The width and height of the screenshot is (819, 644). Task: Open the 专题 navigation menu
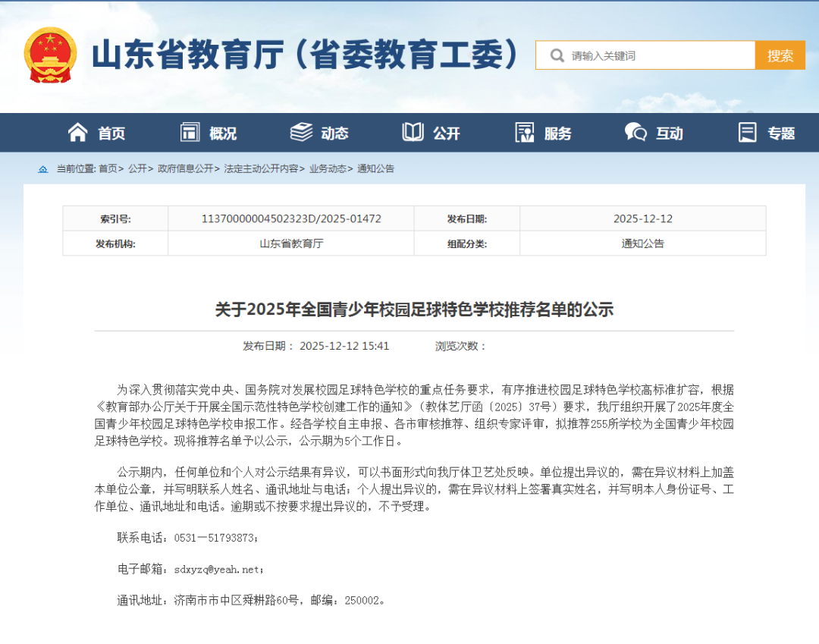coord(780,134)
